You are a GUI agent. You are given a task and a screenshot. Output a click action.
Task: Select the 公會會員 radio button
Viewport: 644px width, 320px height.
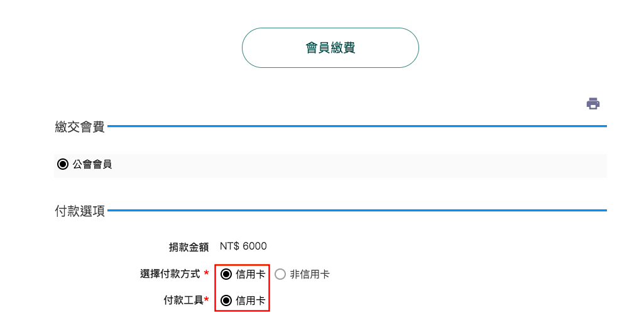point(62,165)
